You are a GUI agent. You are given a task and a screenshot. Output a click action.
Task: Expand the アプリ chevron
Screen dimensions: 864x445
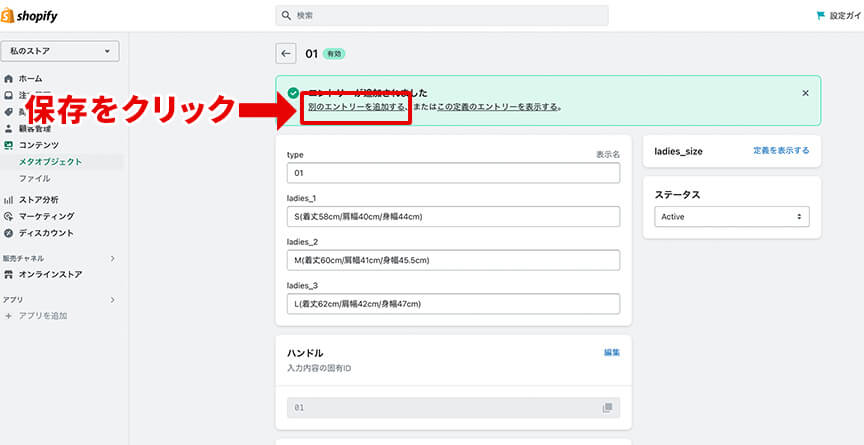[x=112, y=300]
